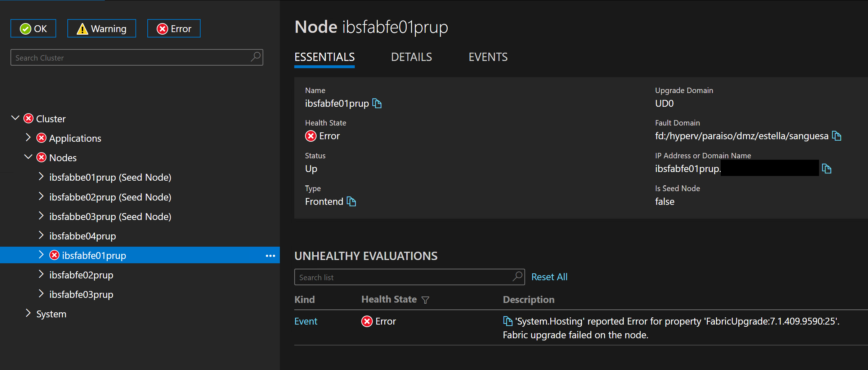
Task: Copy the node name ibsfabfe01prup
Action: [x=377, y=103]
